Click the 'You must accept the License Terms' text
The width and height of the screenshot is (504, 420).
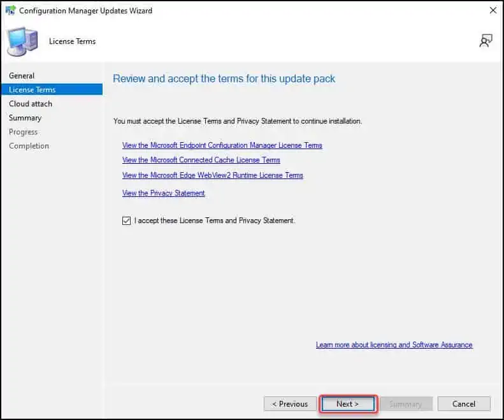[x=238, y=121]
